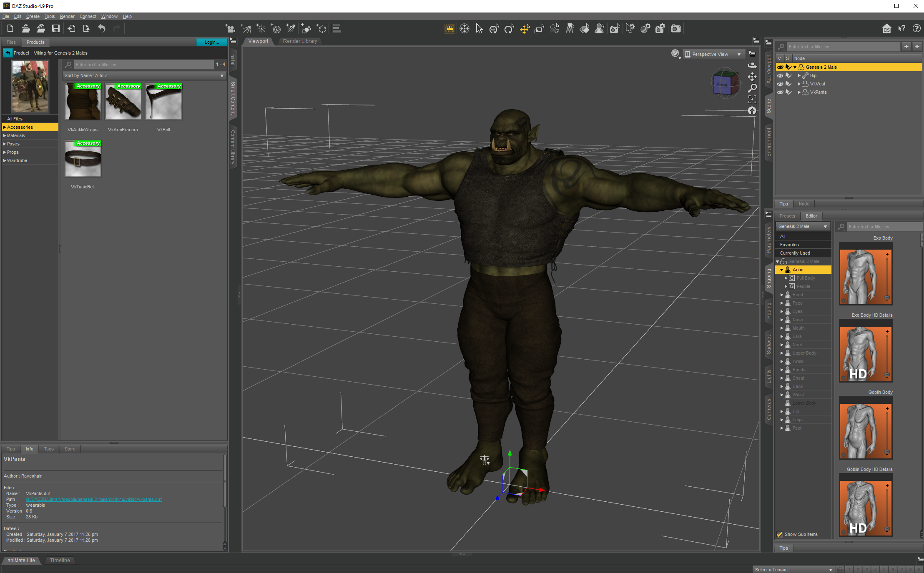Click the viewport Zoom magnifier icon
Viewport: 924px width, 573px height.
click(x=752, y=88)
